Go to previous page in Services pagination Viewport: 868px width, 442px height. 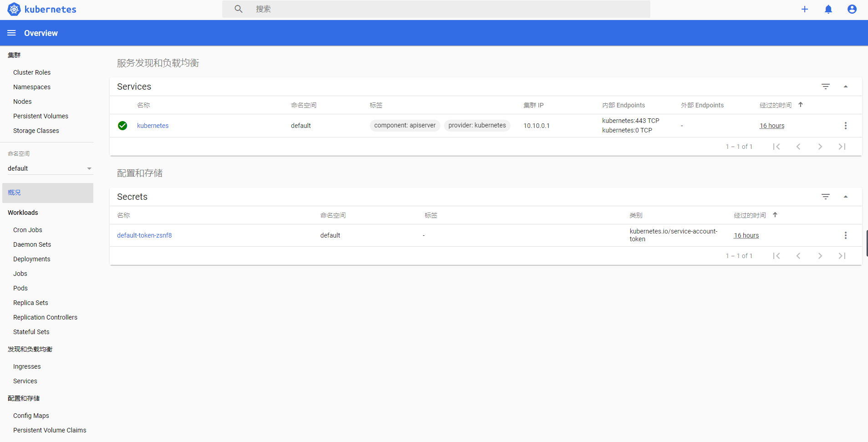coord(798,147)
